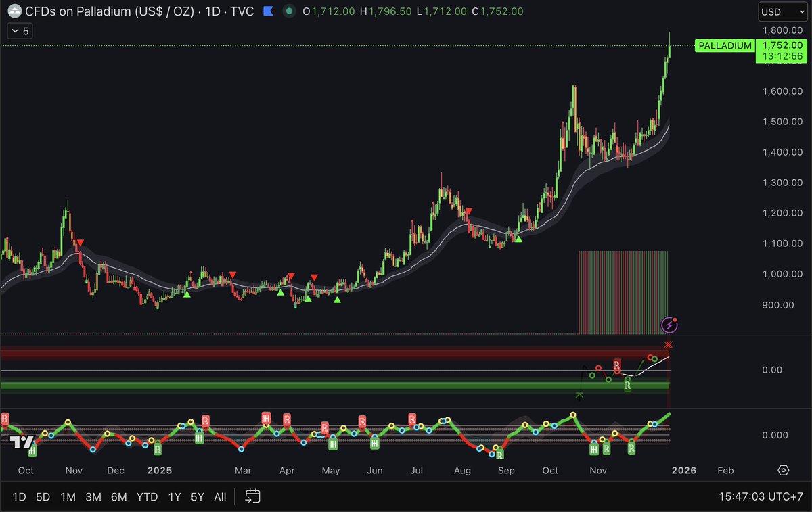Click the green arrow marker in middle indicator pane
This screenshot has height=512, width=812.
(579, 394)
